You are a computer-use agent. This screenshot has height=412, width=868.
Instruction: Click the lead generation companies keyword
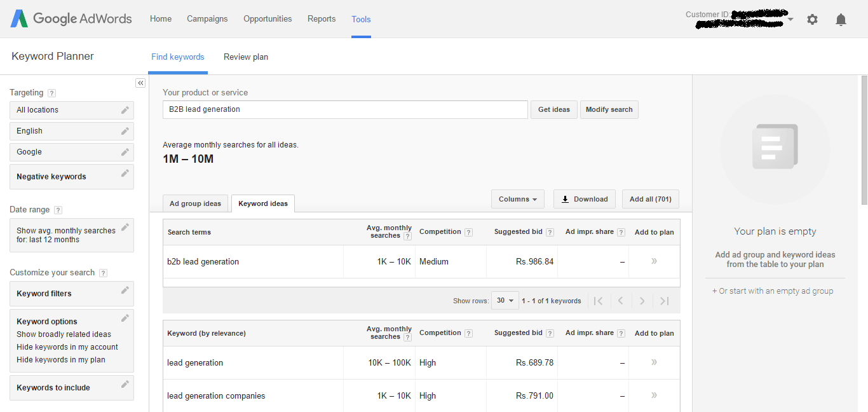click(x=216, y=395)
